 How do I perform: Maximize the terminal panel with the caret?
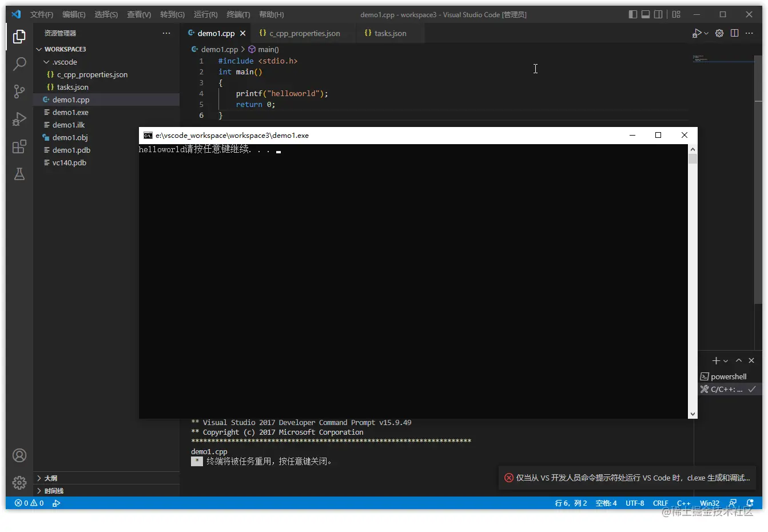click(x=739, y=360)
